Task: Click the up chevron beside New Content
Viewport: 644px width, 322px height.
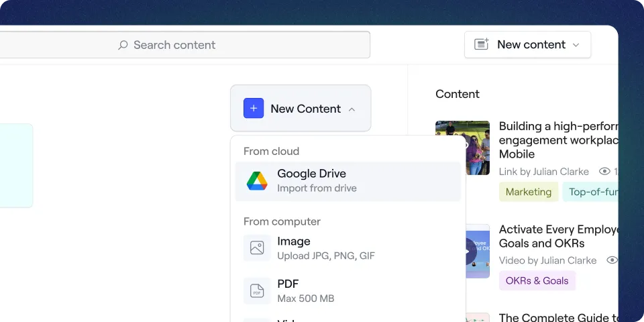Action: pyautogui.click(x=352, y=109)
